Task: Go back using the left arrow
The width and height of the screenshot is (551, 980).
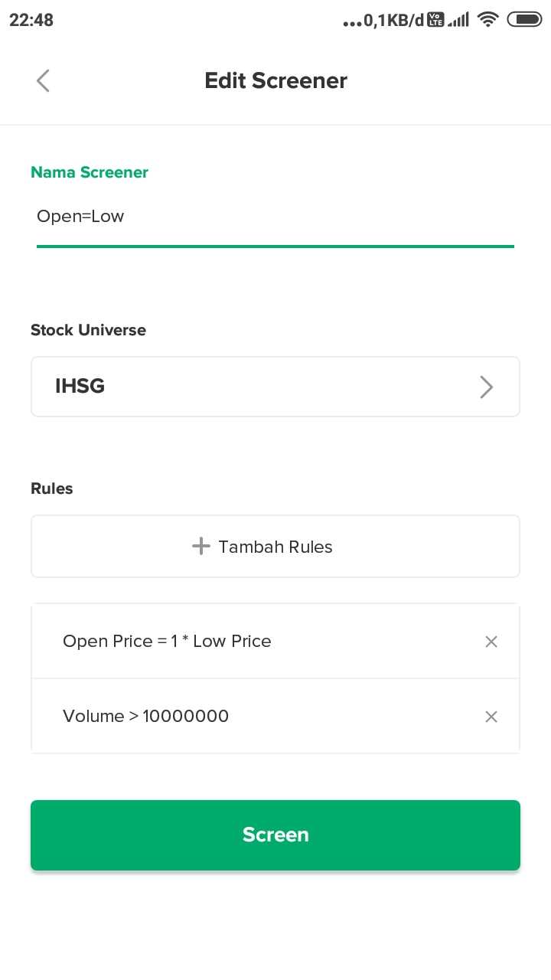Action: pyautogui.click(x=43, y=80)
